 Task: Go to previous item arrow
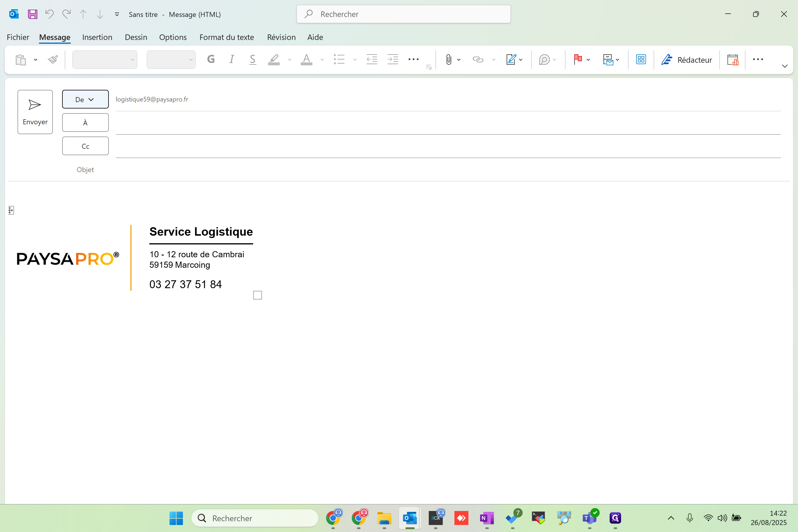(83, 14)
